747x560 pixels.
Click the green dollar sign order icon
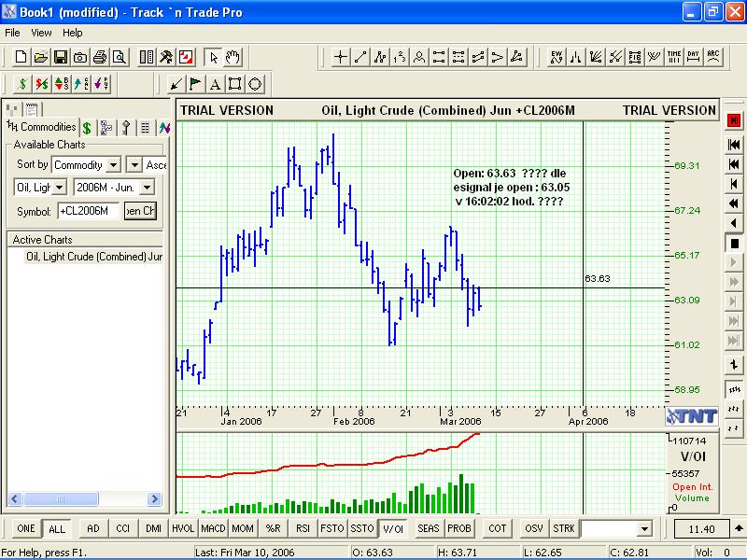[21, 84]
